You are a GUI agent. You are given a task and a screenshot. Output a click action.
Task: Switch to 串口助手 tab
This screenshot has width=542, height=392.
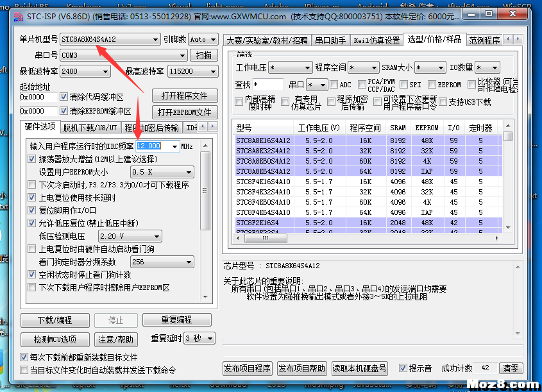330,40
